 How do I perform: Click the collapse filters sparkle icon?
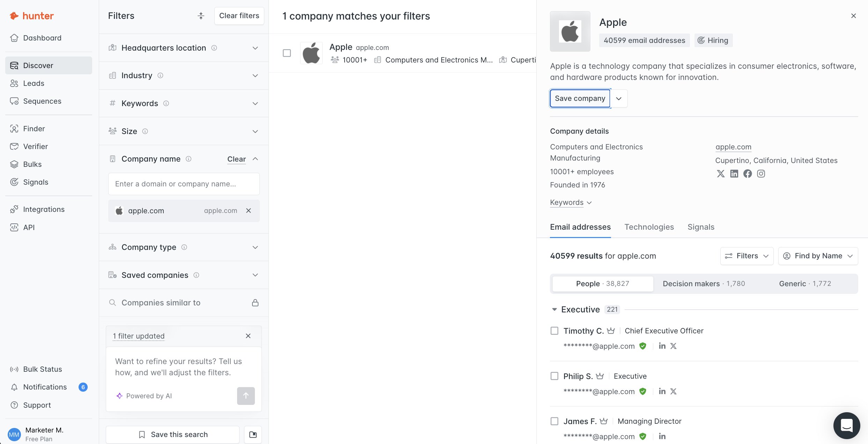(x=201, y=16)
